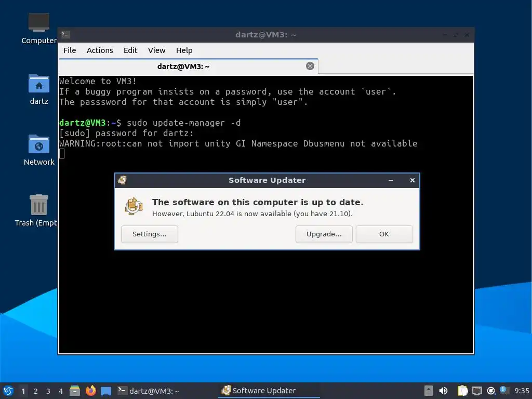This screenshot has height=399, width=532.
Task: Click the package icon in the updater dialog
Action: click(134, 206)
